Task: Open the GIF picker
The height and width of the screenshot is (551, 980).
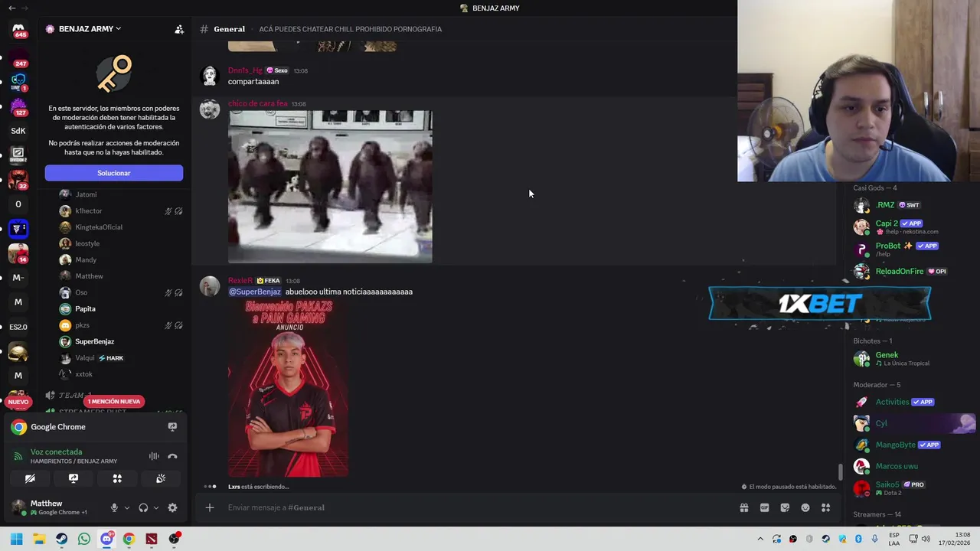Action: pyautogui.click(x=764, y=507)
